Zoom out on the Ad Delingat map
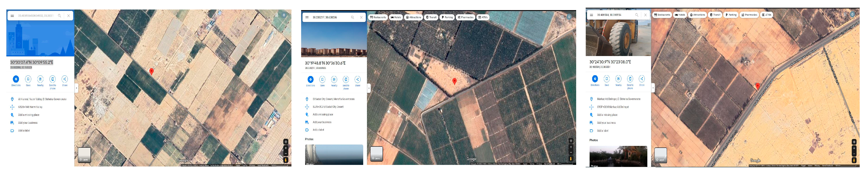Image resolution: width=868 pixels, height=175 pixels. point(854,154)
